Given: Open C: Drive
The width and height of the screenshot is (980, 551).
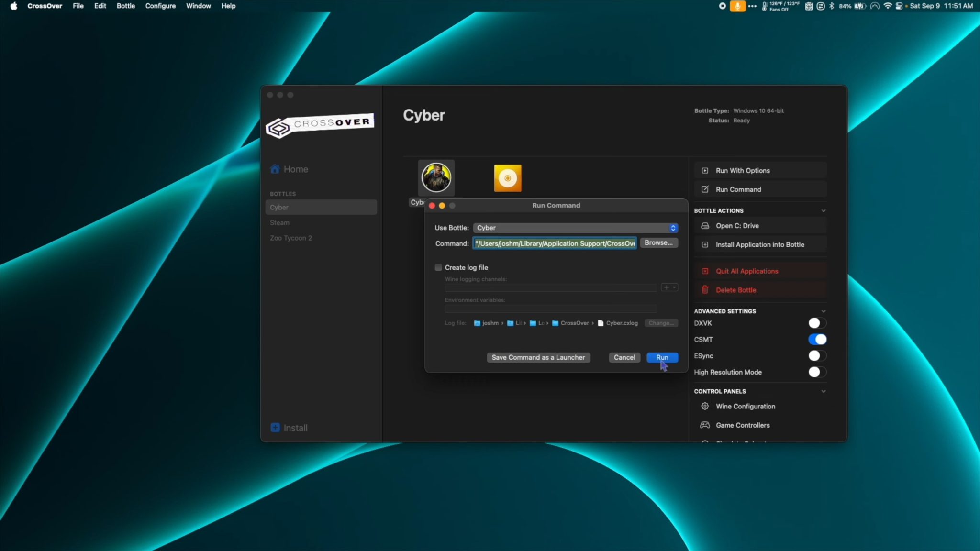Looking at the screenshot, I should point(760,226).
